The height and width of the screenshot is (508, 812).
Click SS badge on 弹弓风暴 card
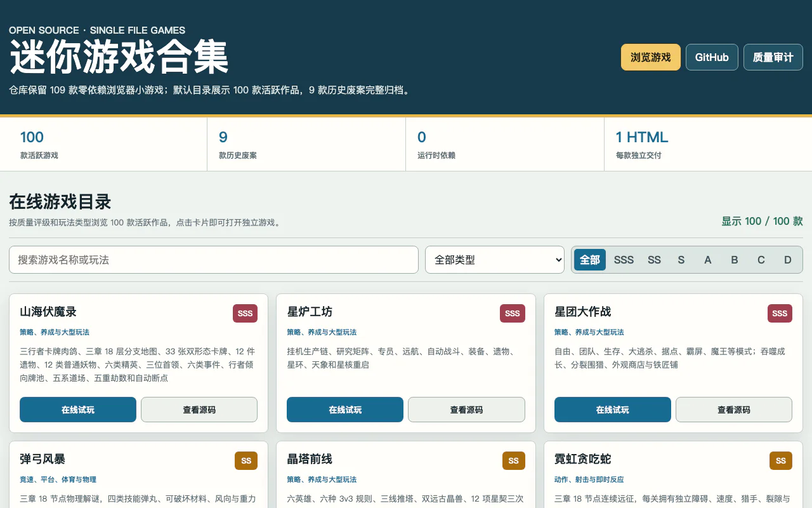point(246,460)
